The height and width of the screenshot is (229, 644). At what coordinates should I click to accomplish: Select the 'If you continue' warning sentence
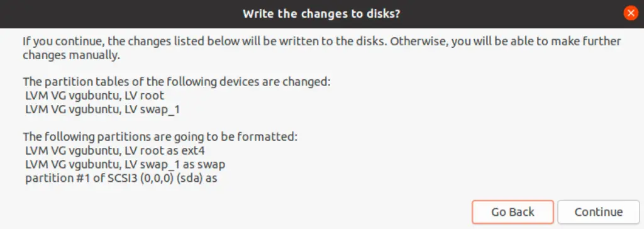(x=204, y=42)
